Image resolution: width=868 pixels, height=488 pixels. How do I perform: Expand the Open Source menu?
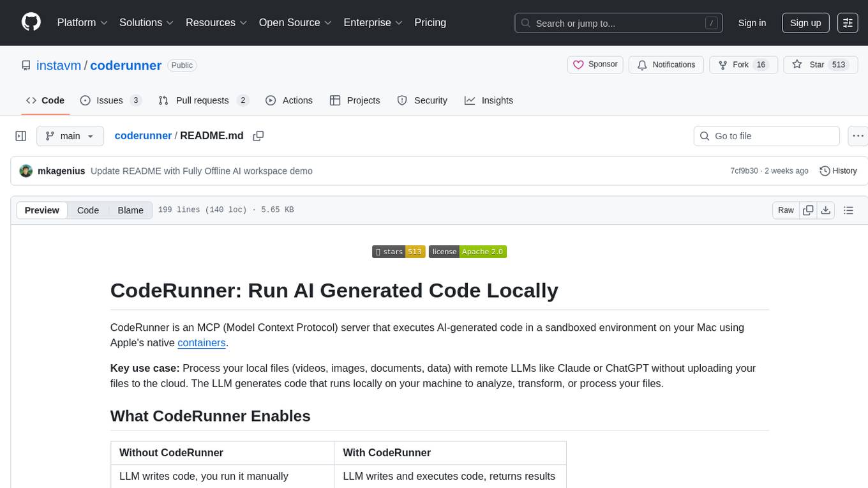coord(296,22)
